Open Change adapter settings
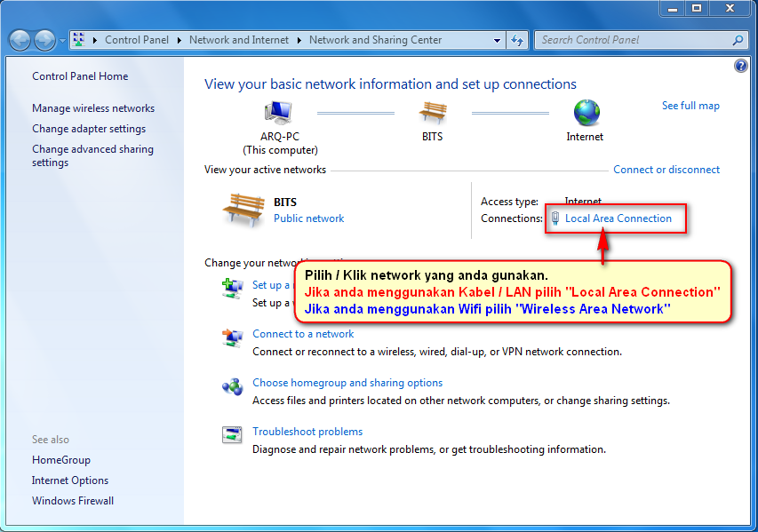Image resolution: width=758 pixels, height=532 pixels. [x=89, y=129]
